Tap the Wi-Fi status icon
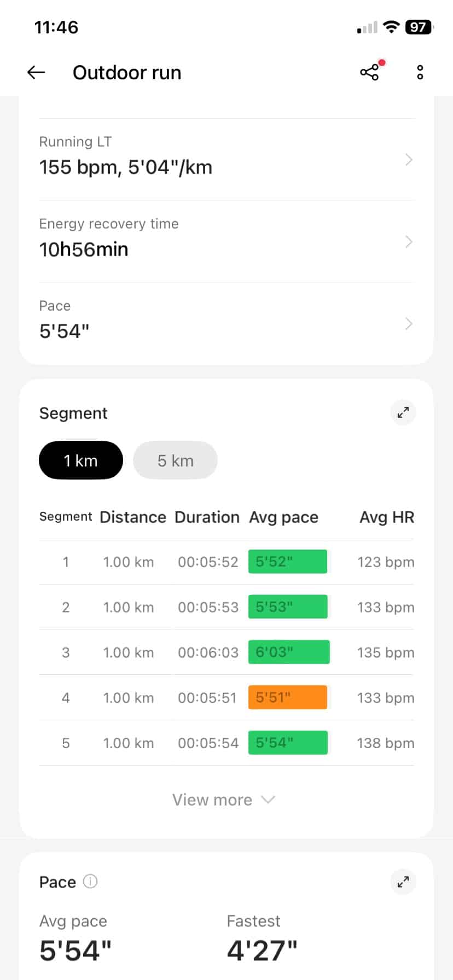 391,27
